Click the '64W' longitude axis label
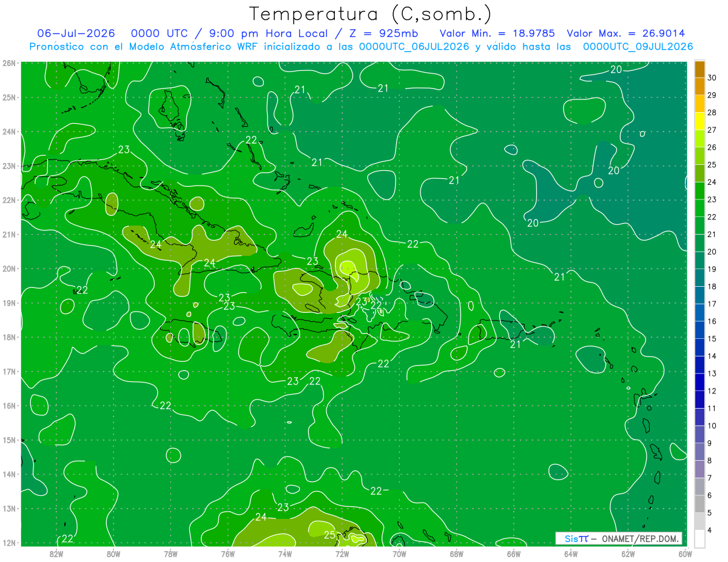Image resolution: width=728 pixels, height=562 pixels. 571,553
